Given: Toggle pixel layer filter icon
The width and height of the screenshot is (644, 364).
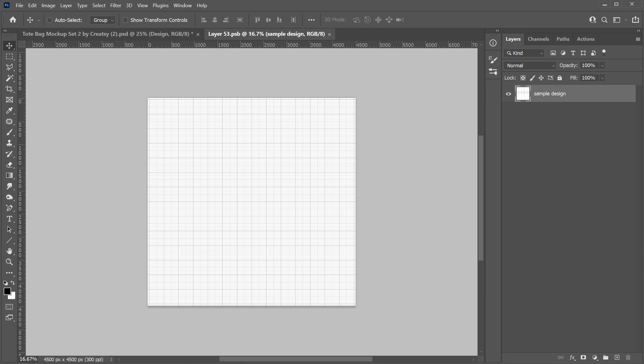Looking at the screenshot, I should (x=553, y=53).
